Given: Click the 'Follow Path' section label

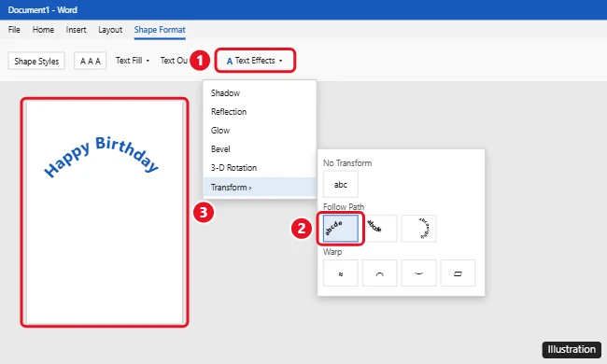Looking at the screenshot, I should pyautogui.click(x=344, y=207).
